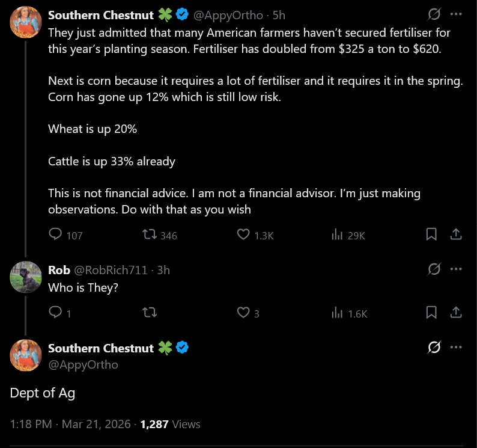Open Grok icon on the top post
This screenshot has height=448, width=477.
(x=433, y=15)
